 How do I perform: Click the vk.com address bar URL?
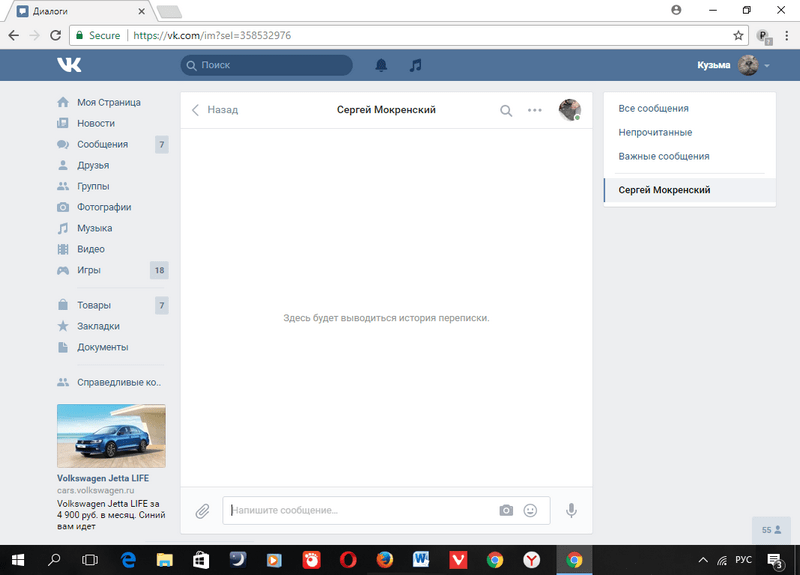212,35
